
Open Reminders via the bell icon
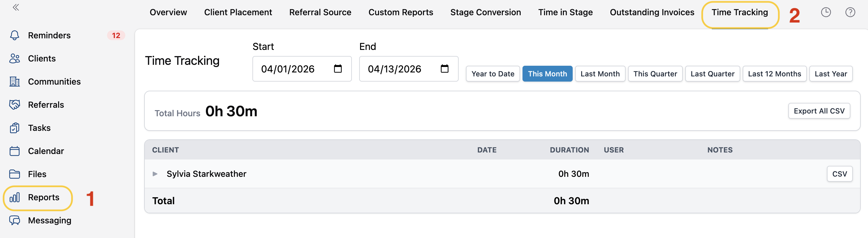point(15,35)
